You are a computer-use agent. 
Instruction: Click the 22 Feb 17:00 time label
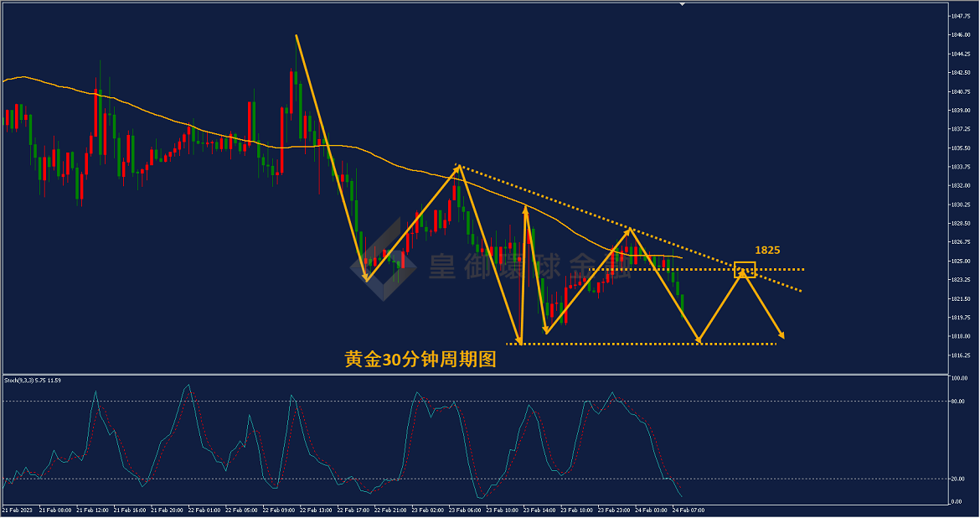coord(353,510)
